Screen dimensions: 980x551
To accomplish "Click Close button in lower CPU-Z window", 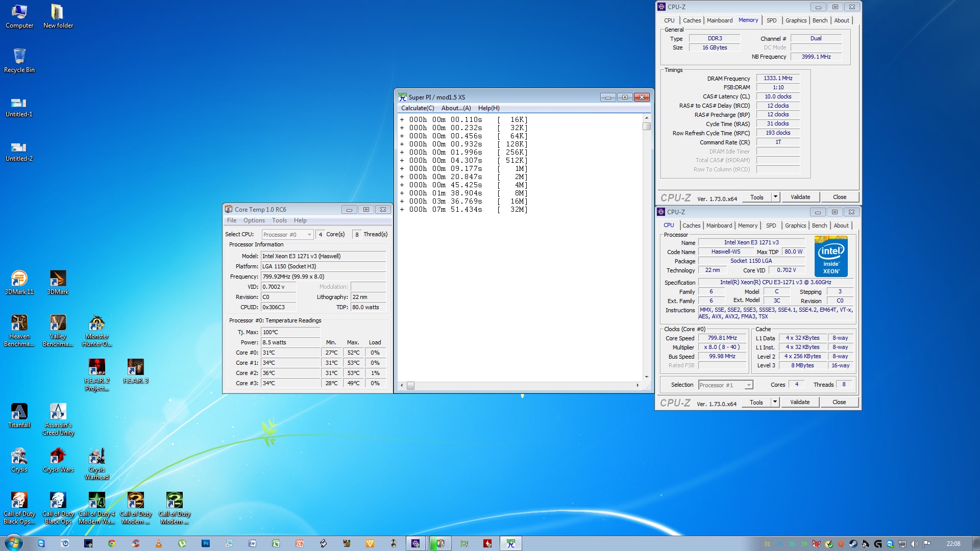I will point(839,402).
